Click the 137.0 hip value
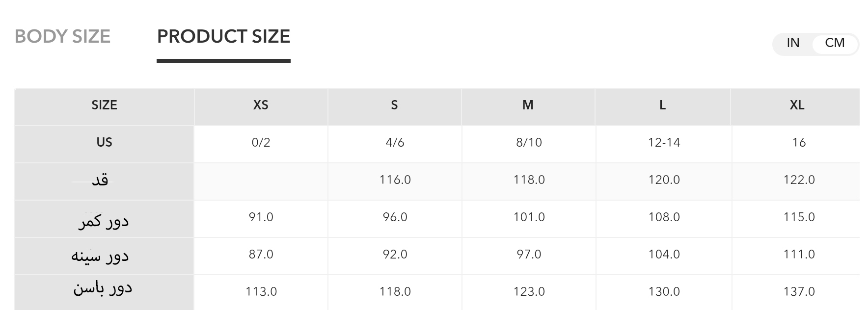 (799, 292)
